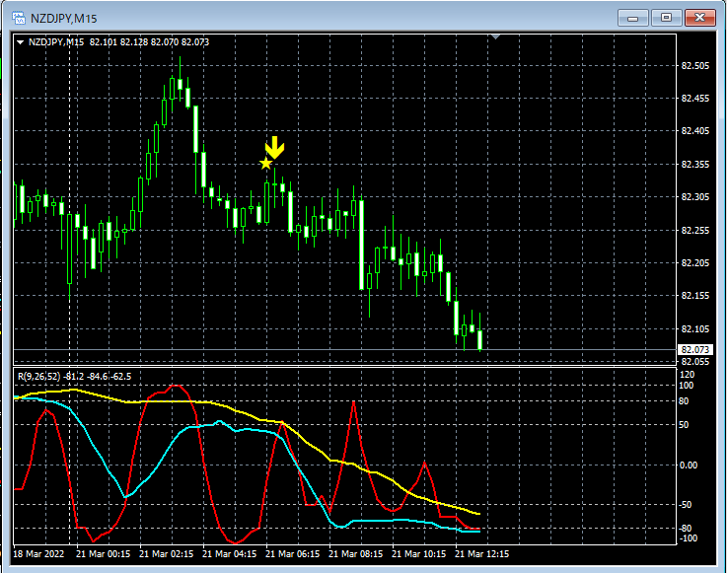Click the time label 21 Mar 00:15

[x=103, y=554]
